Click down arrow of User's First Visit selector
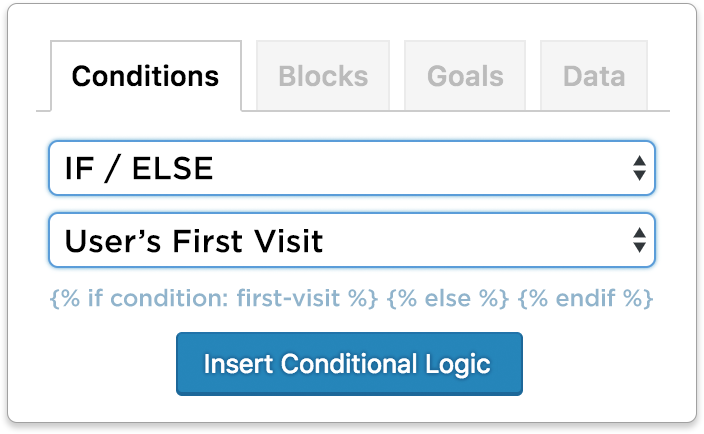704x434 pixels. click(639, 247)
